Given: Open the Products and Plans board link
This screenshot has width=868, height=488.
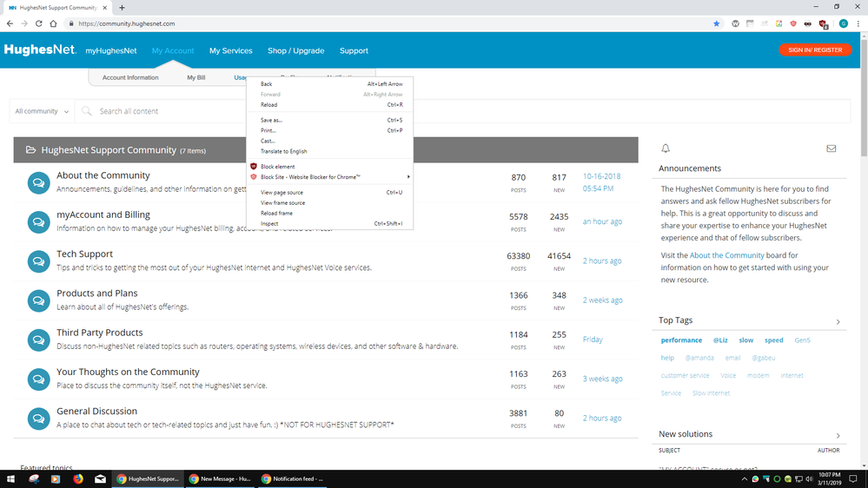Looking at the screenshot, I should 97,293.
